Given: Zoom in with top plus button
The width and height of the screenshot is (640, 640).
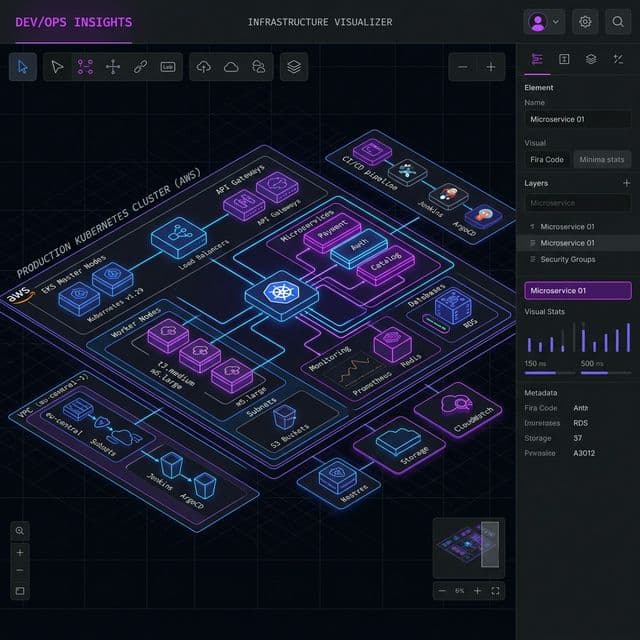Looking at the screenshot, I should [491, 67].
